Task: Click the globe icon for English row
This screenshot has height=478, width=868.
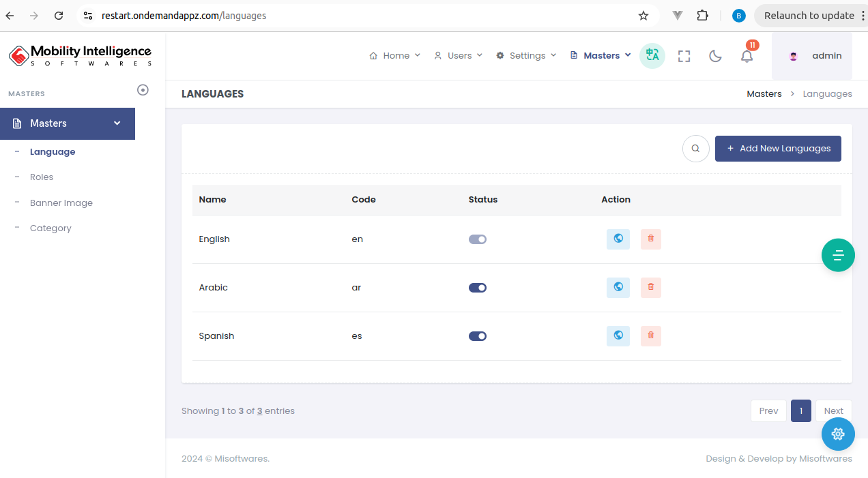Action: [618, 239]
